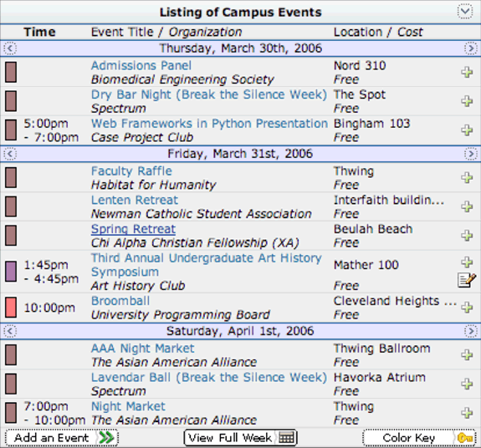The height and width of the screenshot is (448, 481).
Task: Click the Thursday, March 30th, 2006 heading
Action: tap(241, 48)
